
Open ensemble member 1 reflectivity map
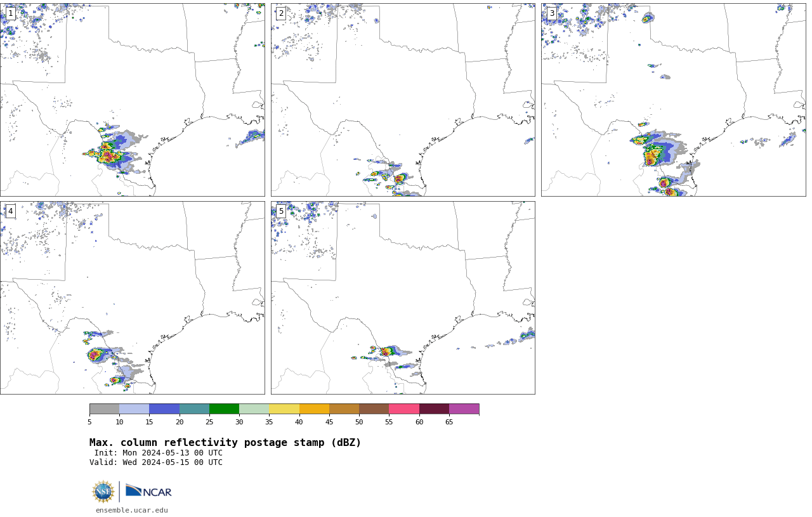coord(132,100)
